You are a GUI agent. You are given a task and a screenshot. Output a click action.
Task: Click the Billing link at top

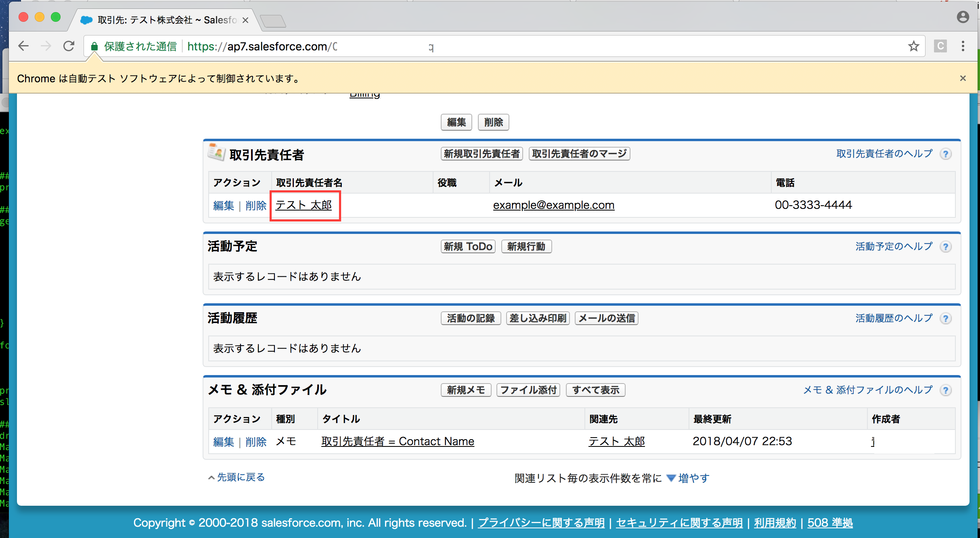coord(365,95)
